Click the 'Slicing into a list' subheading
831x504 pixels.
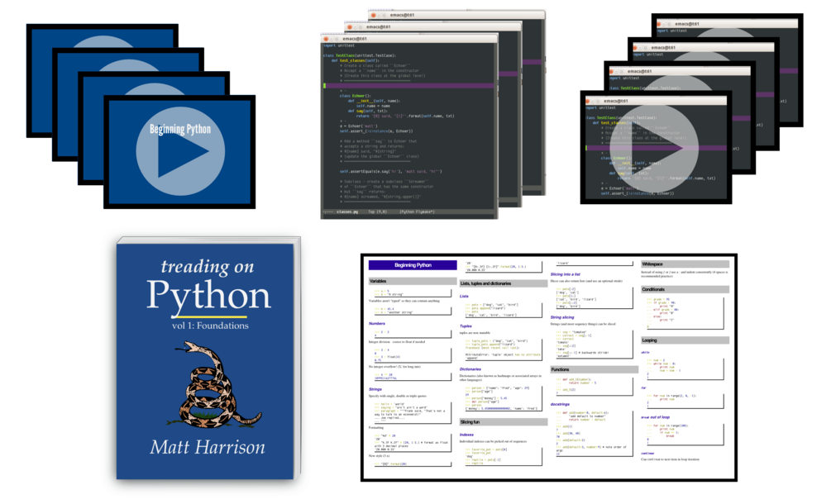click(566, 274)
